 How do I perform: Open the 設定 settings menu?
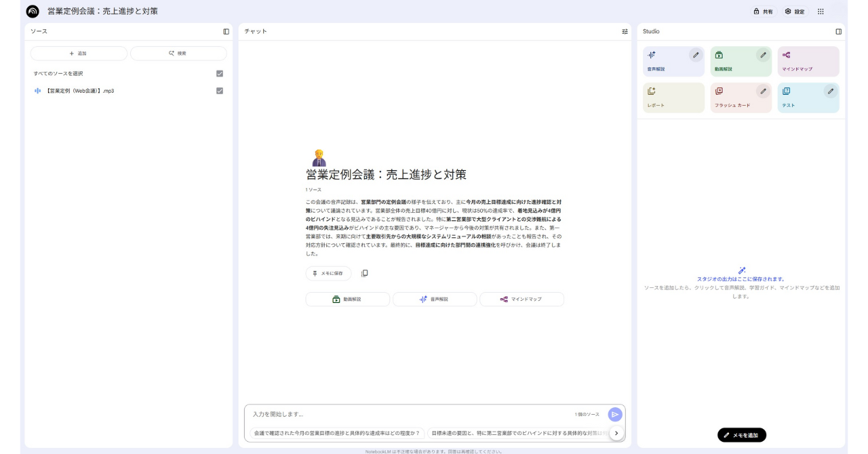tap(795, 12)
